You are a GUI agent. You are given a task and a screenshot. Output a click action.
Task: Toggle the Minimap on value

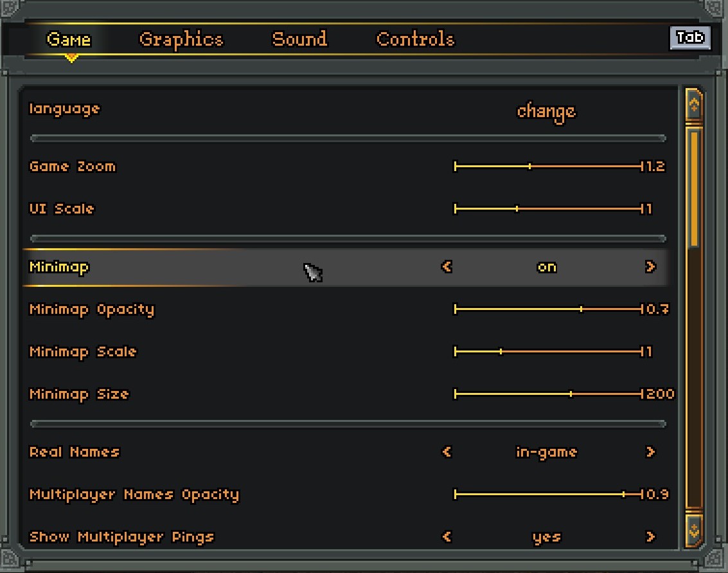[547, 267]
